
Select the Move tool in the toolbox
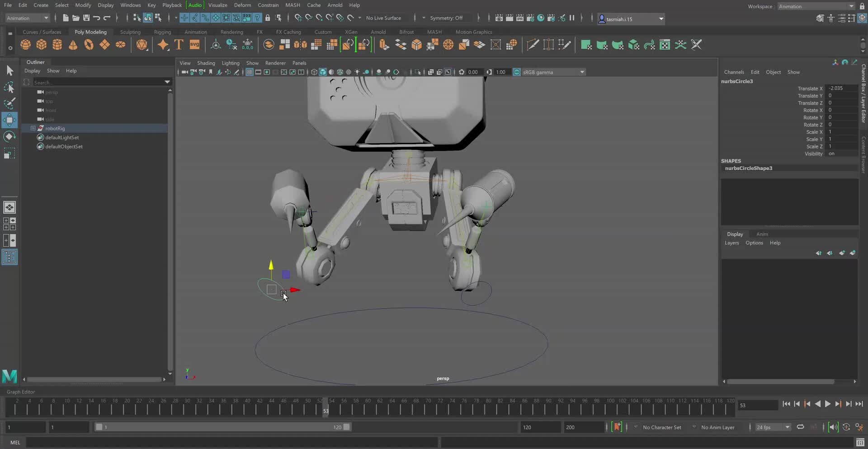[10, 120]
